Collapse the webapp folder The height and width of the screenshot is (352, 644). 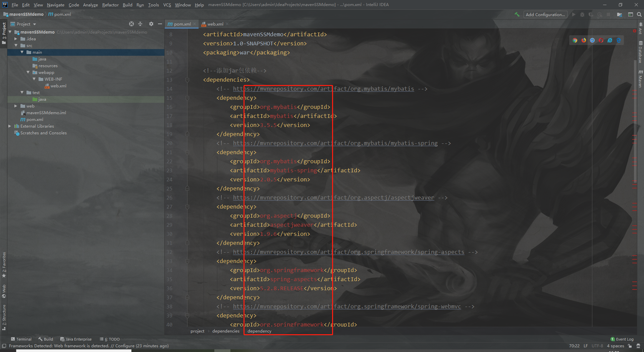click(x=28, y=72)
